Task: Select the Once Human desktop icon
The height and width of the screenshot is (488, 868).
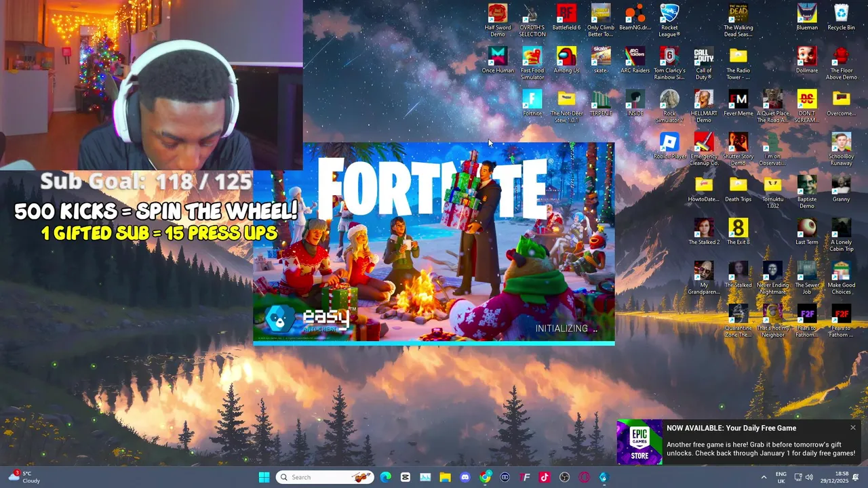Action: [498, 60]
